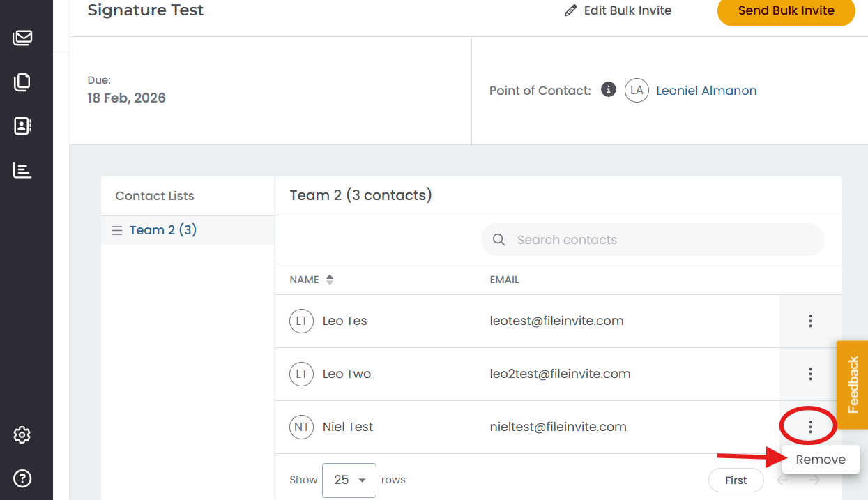
Task: Select Team 2 (3) contact list
Action: coord(163,230)
